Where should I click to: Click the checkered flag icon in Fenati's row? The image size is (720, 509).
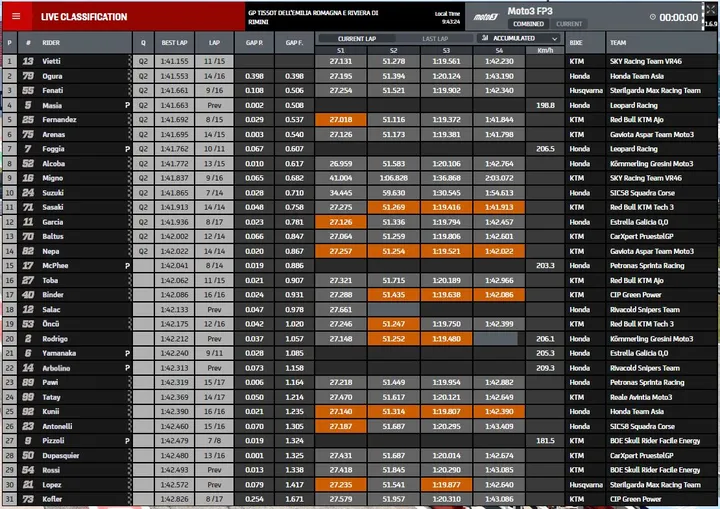(129, 90)
